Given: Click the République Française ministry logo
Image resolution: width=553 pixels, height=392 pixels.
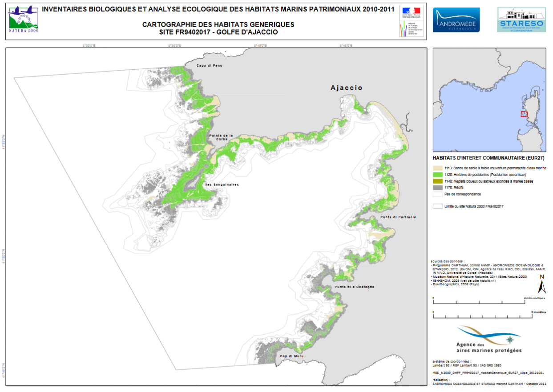Looking at the screenshot, I should tap(410, 20).
